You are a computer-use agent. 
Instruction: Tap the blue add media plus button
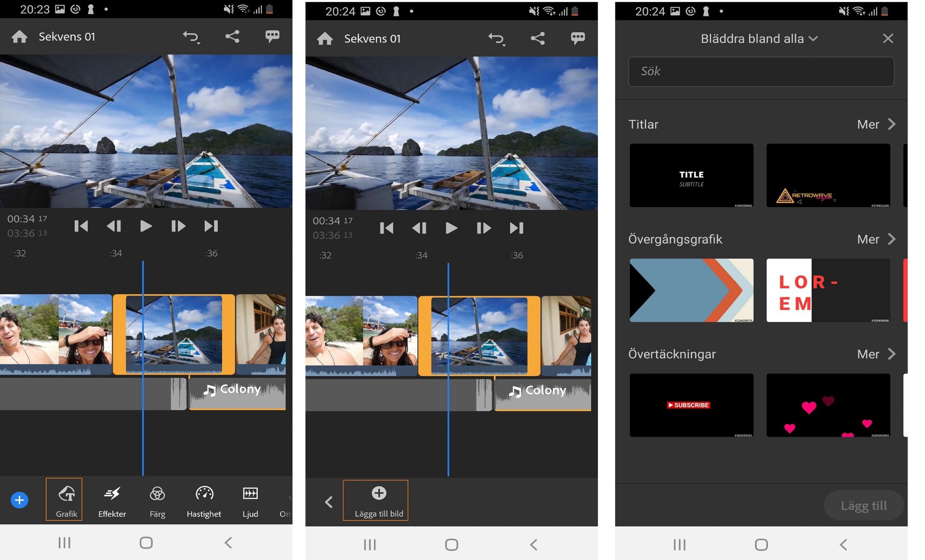click(19, 500)
